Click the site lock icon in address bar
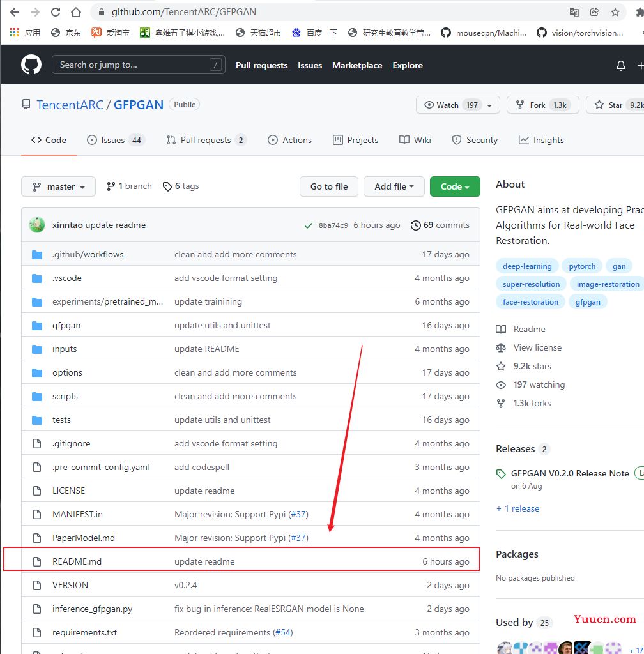Screen dimensions: 644x654 101,12
